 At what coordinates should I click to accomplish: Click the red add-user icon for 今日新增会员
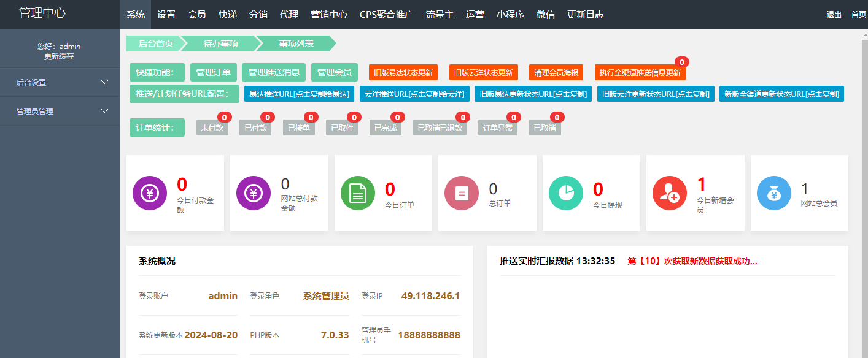tap(670, 193)
